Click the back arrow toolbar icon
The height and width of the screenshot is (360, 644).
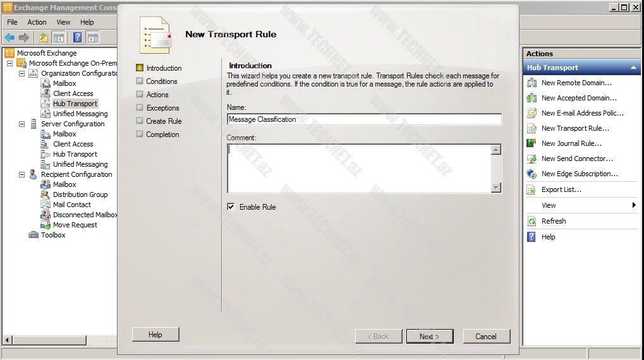(x=9, y=38)
